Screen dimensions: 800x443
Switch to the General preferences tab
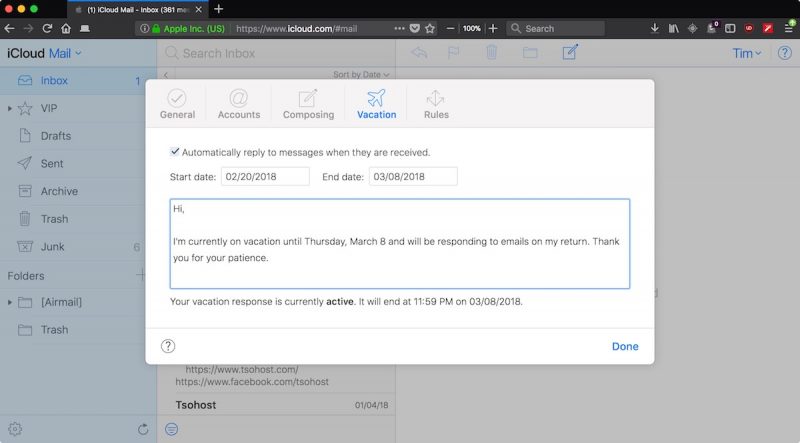177,104
